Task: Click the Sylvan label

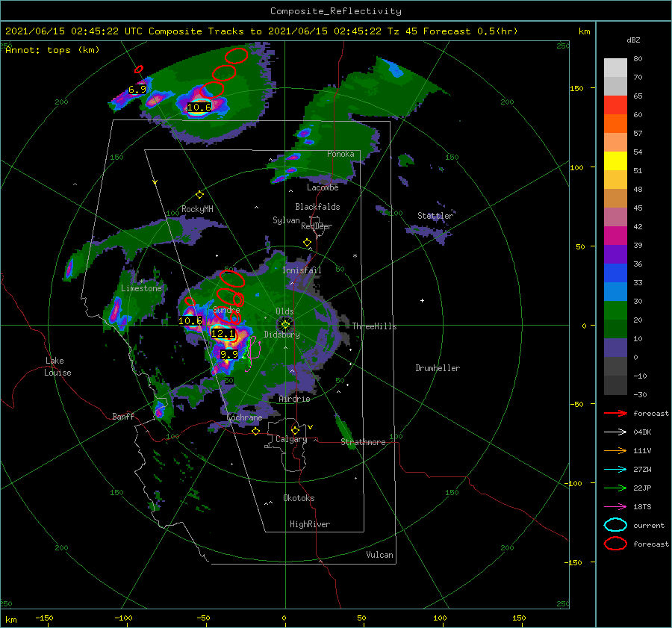Action: (286, 220)
